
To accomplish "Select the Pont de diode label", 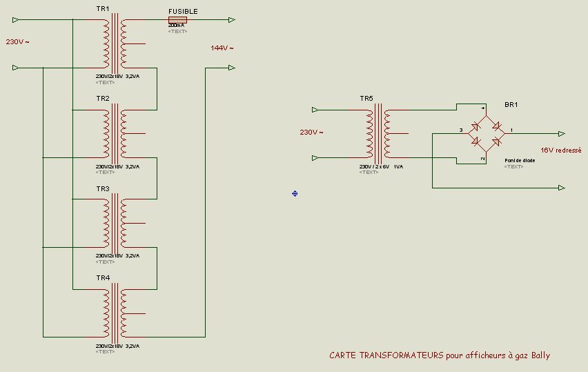I will (x=520, y=160).
